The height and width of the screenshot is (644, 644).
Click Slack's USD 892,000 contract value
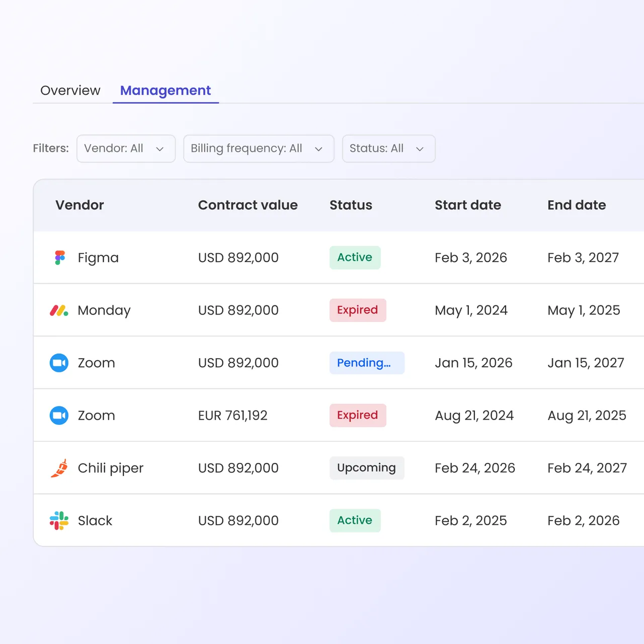[x=238, y=521]
